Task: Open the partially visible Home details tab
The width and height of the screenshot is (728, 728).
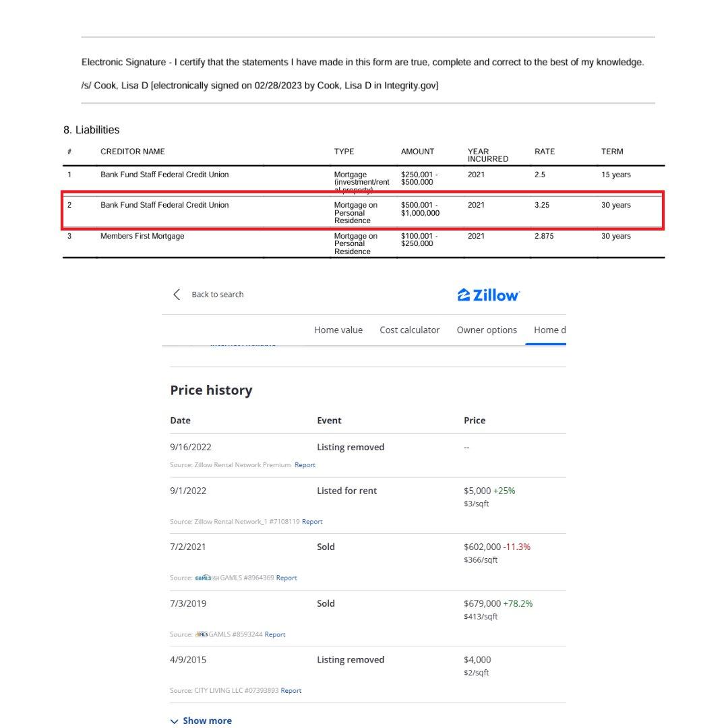Action: pyautogui.click(x=549, y=330)
